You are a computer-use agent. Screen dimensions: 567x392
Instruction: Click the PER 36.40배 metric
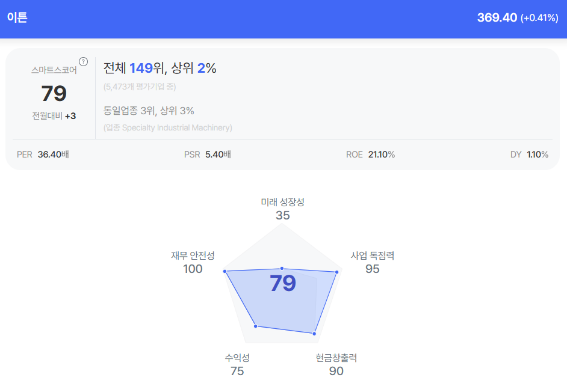[43, 155]
